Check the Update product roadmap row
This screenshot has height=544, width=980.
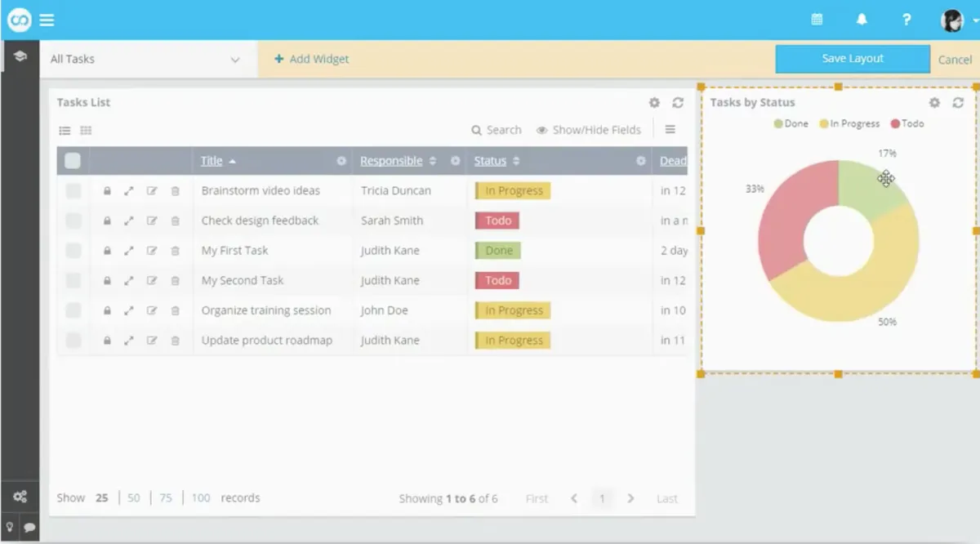pos(73,341)
